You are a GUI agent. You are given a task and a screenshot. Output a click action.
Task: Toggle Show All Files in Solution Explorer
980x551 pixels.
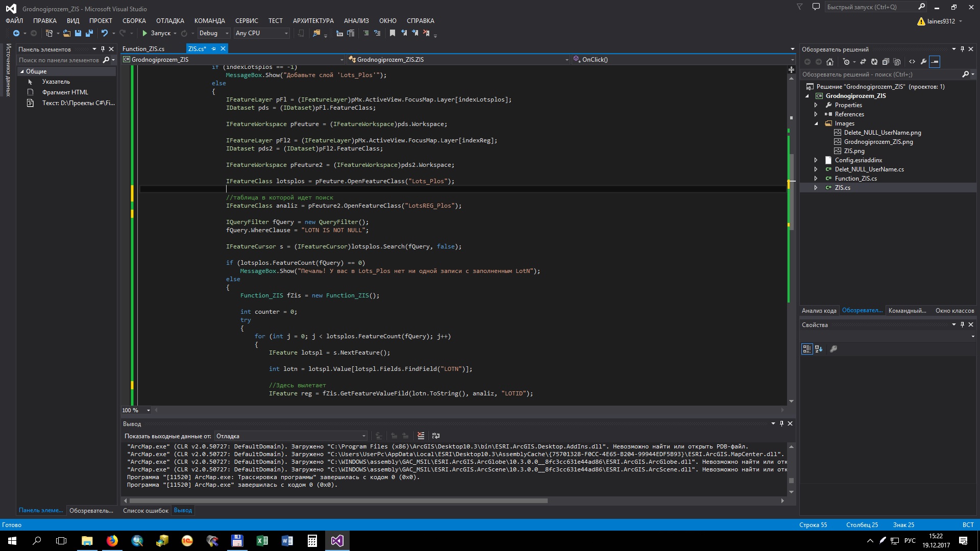pyautogui.click(x=897, y=62)
